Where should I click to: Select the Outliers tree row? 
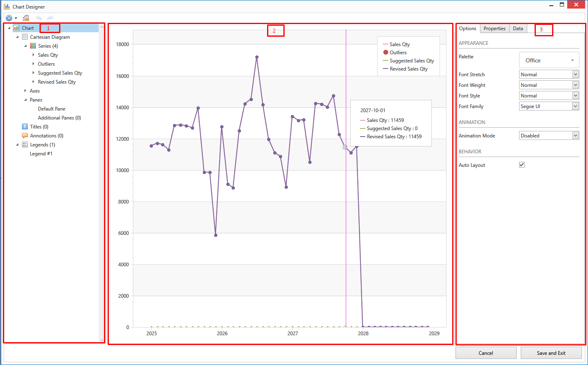click(x=46, y=64)
